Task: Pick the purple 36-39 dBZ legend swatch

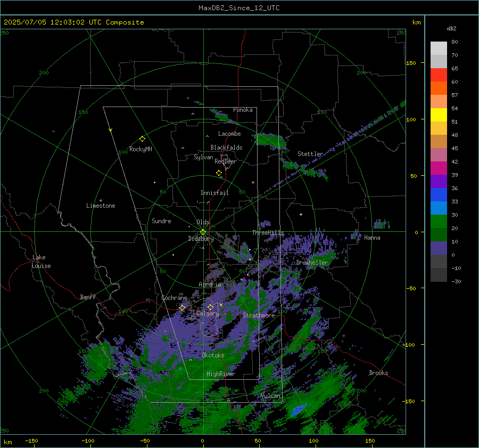Action: (x=439, y=181)
